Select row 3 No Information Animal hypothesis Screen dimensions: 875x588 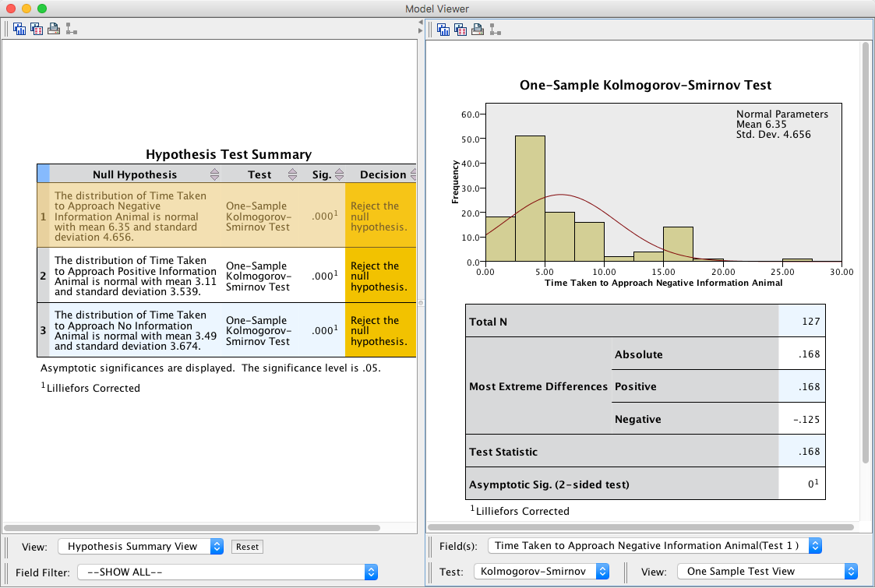click(135, 330)
